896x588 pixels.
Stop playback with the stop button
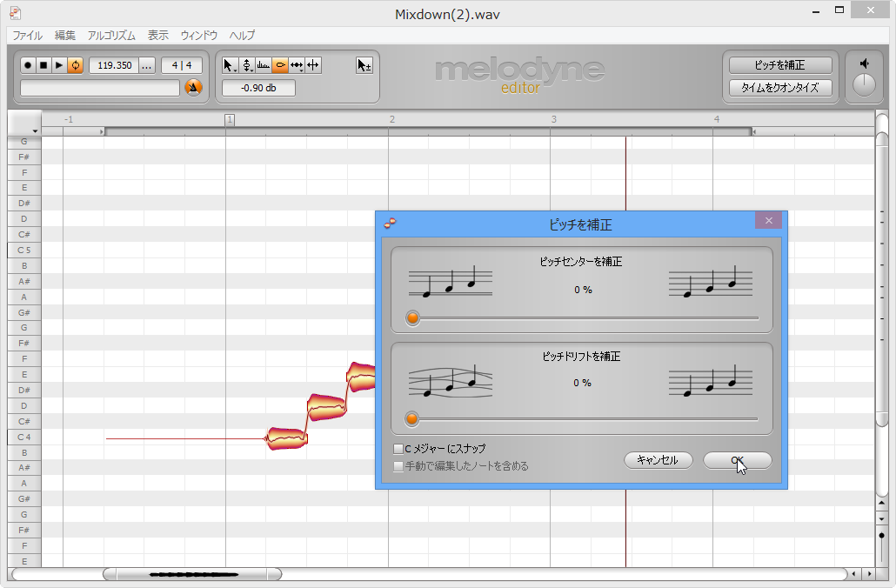(x=43, y=65)
